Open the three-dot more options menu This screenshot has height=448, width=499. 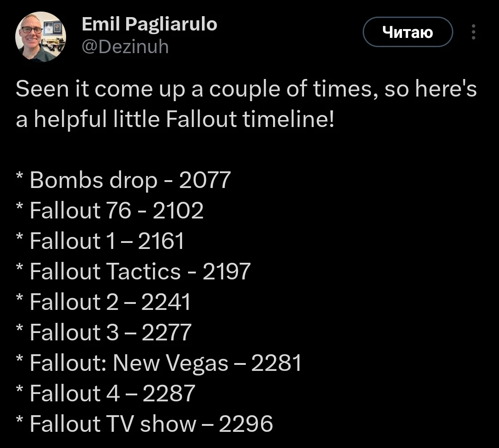tap(474, 32)
